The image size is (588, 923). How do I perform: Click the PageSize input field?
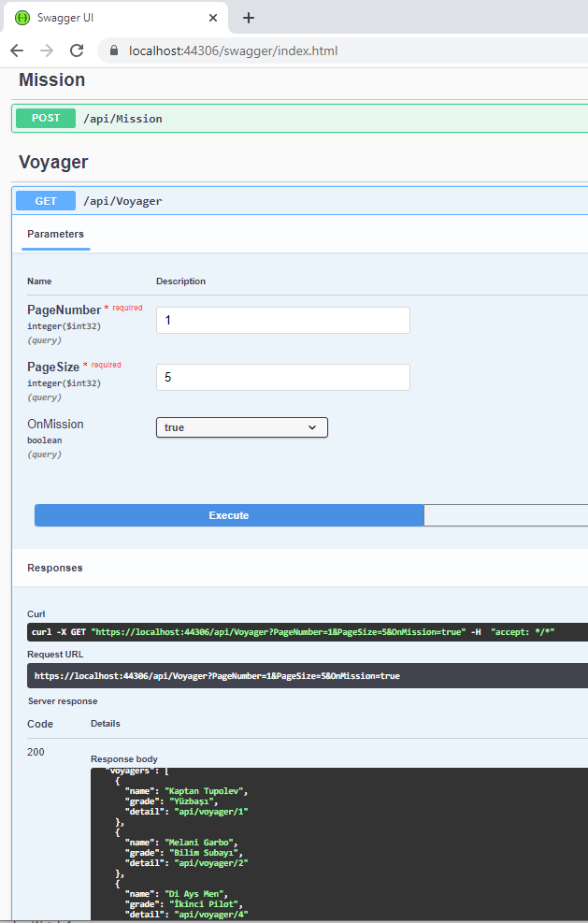point(282,378)
